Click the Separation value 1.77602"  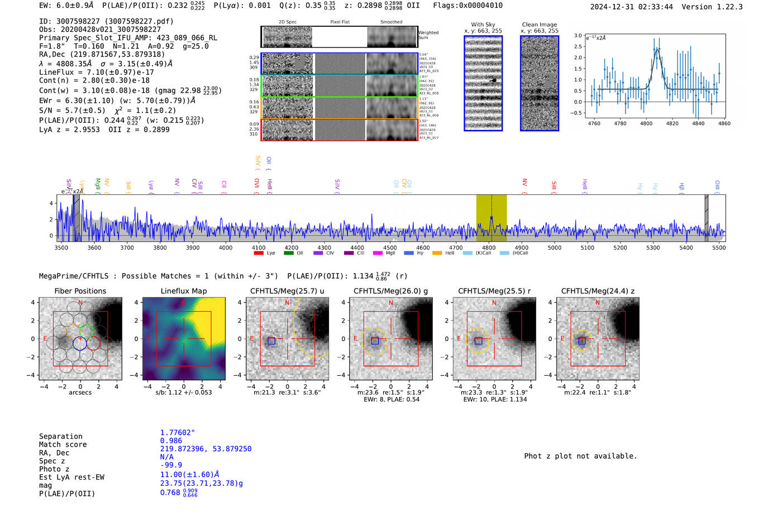pyautogui.click(x=178, y=433)
